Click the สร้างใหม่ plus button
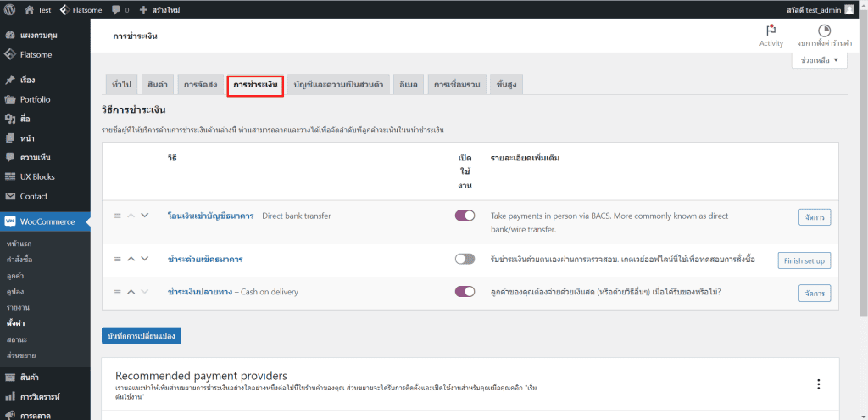Screen dimensions: 868x420 [x=159, y=9]
